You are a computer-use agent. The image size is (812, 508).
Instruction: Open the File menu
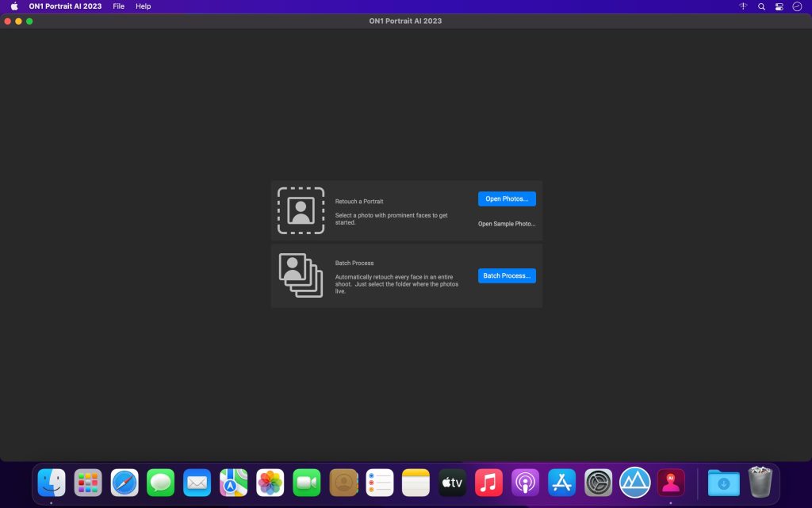[118, 6]
